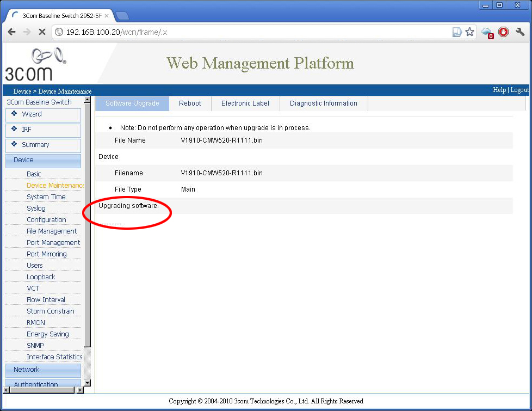Click the cloud extension icon with red badge

tap(487, 33)
